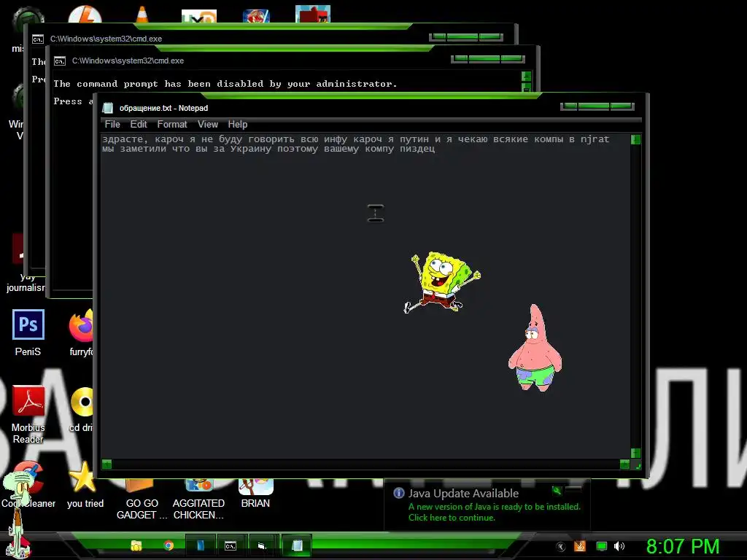
Task: Select the VLC cone desktop icon
Action: point(142,15)
